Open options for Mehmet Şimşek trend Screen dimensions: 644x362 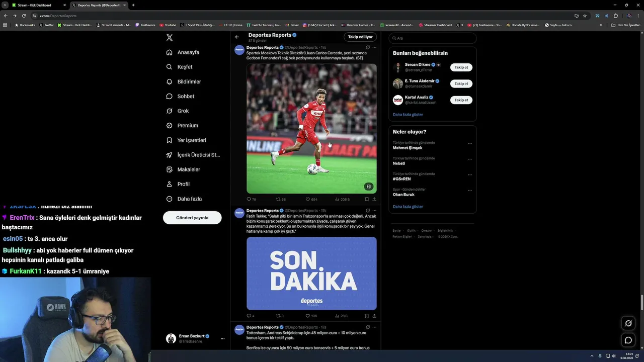click(470, 144)
